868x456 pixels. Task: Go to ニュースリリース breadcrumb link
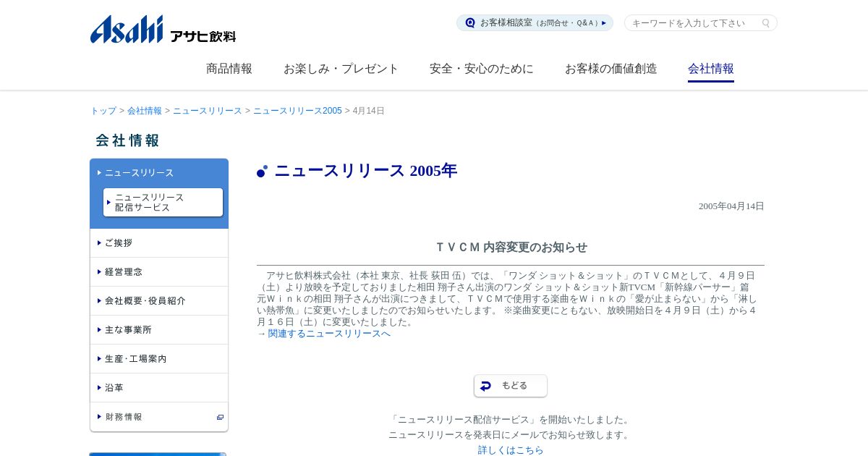(208, 111)
